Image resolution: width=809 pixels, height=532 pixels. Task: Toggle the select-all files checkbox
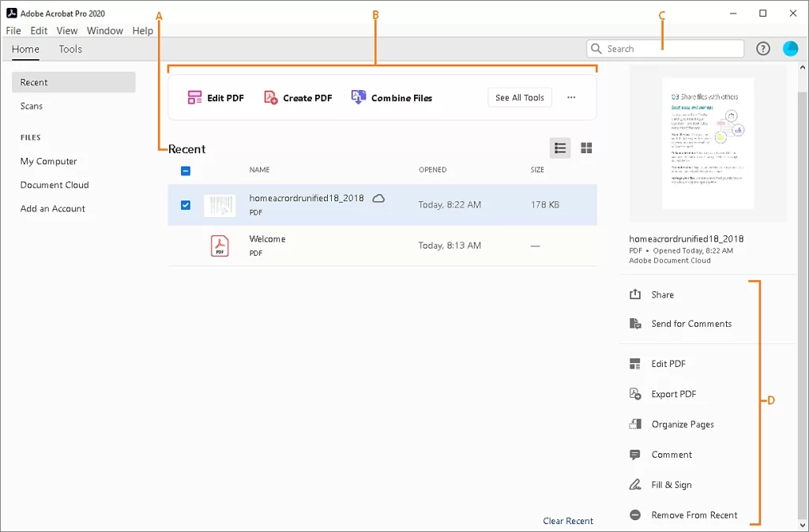pyautogui.click(x=185, y=170)
